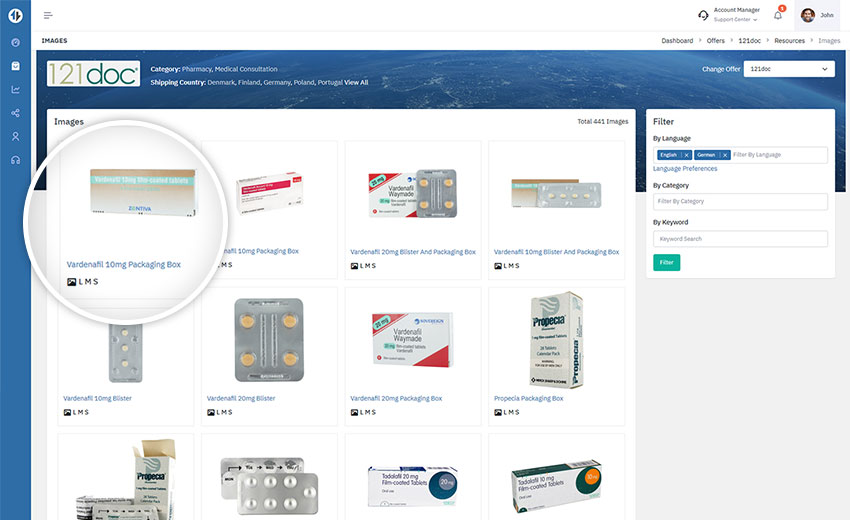Select silver blister pack thumbnail in bottom row
The width and height of the screenshot is (850, 520).
pyautogui.click(x=269, y=486)
